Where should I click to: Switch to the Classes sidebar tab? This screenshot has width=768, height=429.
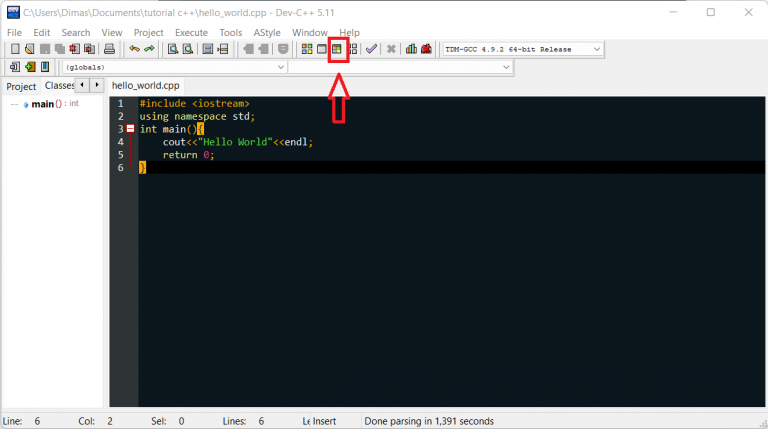(x=59, y=86)
